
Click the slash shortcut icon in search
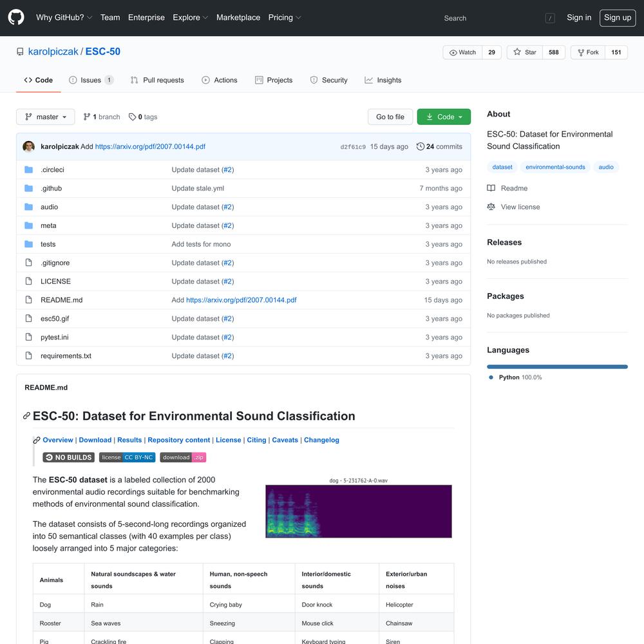pos(550,18)
